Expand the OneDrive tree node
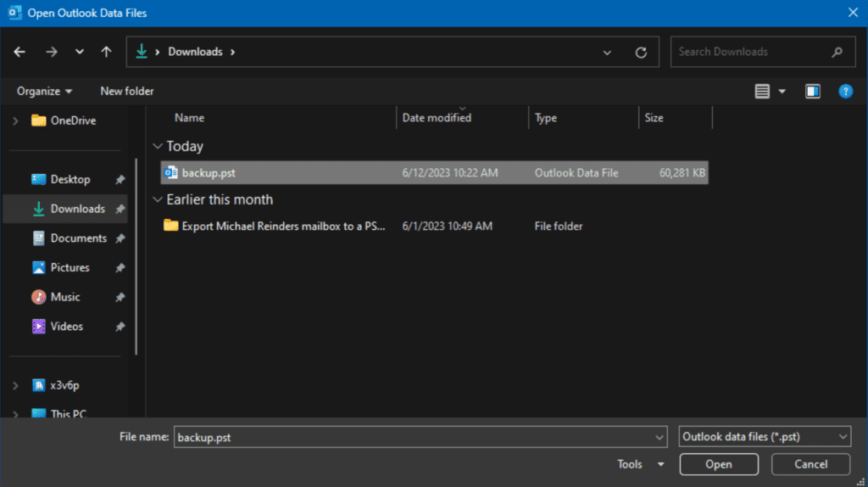The width and height of the screenshot is (868, 487). coord(15,120)
